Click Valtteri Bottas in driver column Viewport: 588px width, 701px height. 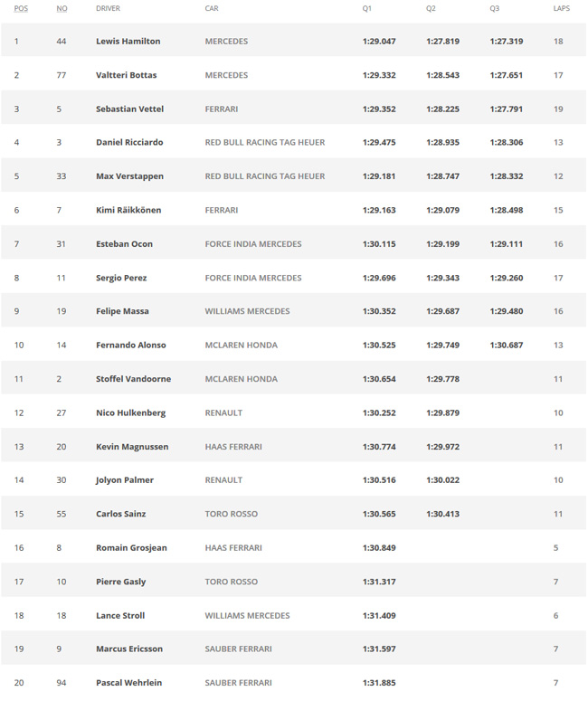coord(126,75)
